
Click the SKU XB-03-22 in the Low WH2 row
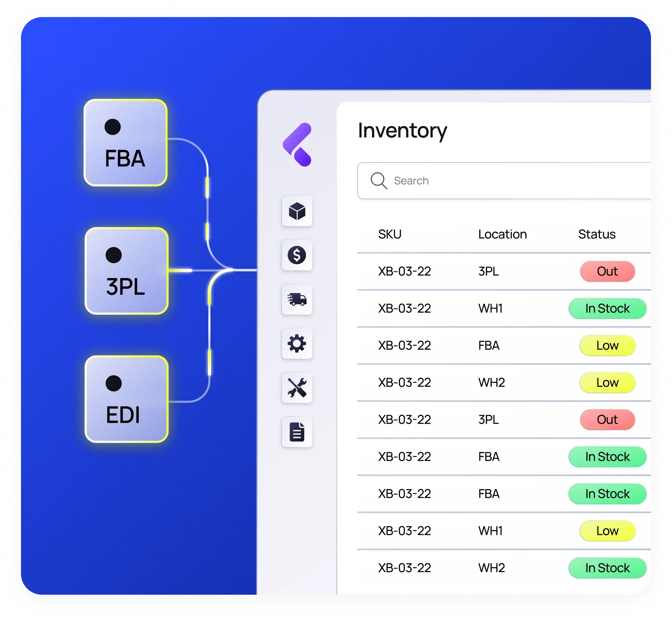click(x=405, y=383)
